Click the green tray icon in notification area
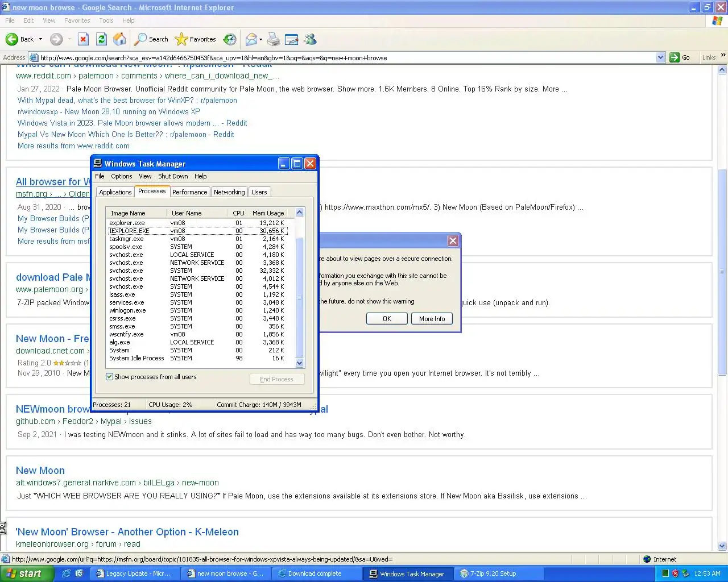The image size is (728, 582). coord(665,573)
